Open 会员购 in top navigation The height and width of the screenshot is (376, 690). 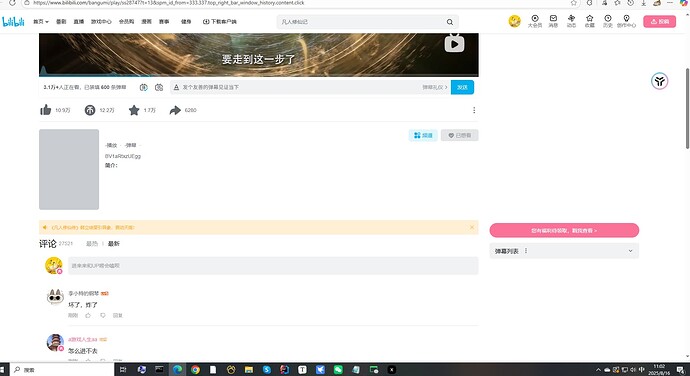click(126, 22)
